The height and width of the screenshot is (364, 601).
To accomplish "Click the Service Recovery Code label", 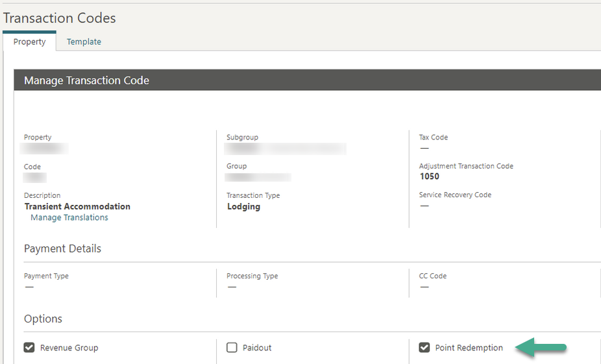I will pyautogui.click(x=455, y=195).
